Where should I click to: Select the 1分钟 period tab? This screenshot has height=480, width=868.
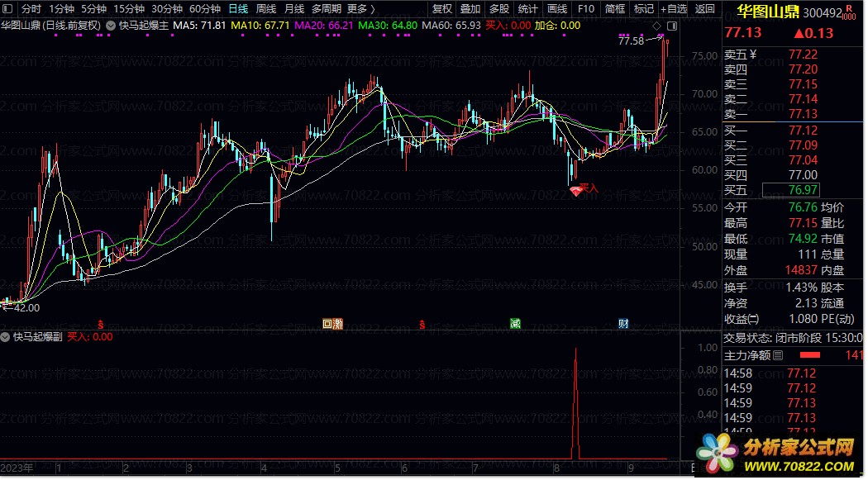(61, 9)
